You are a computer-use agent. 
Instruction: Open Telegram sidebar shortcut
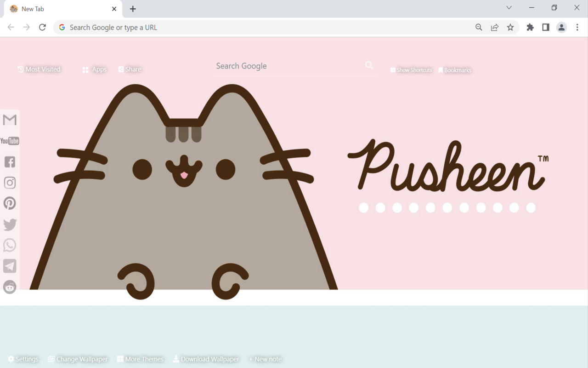click(x=10, y=266)
